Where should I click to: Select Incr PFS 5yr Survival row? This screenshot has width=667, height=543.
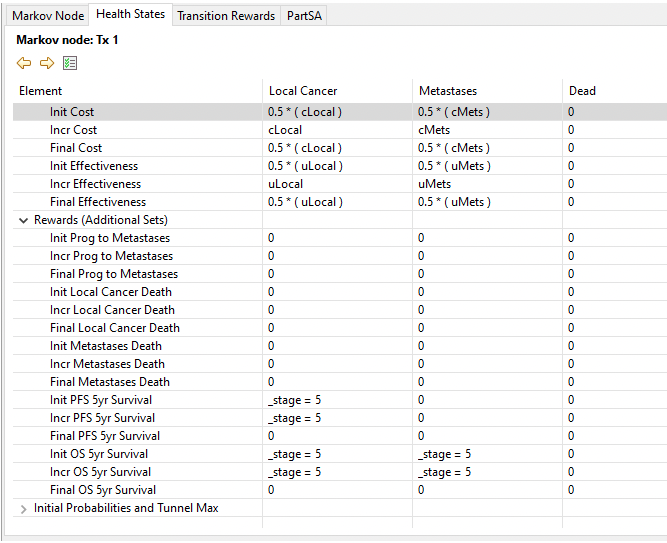tap(340, 418)
